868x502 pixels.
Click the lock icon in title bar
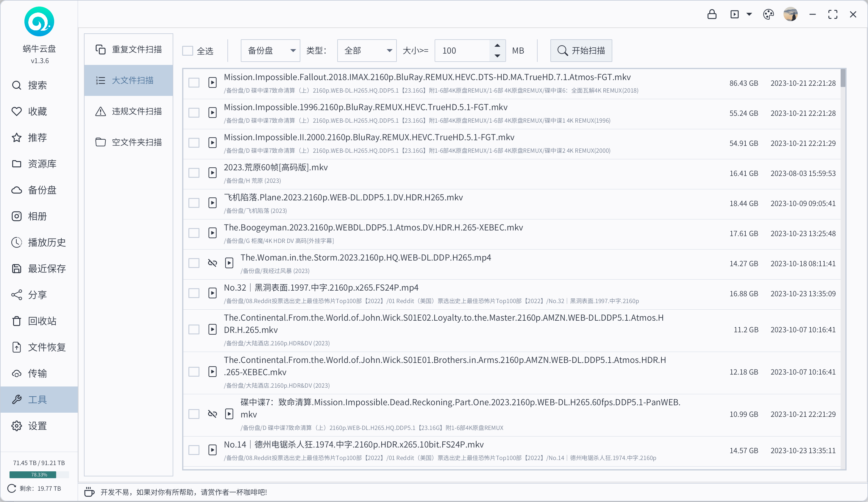click(x=712, y=15)
